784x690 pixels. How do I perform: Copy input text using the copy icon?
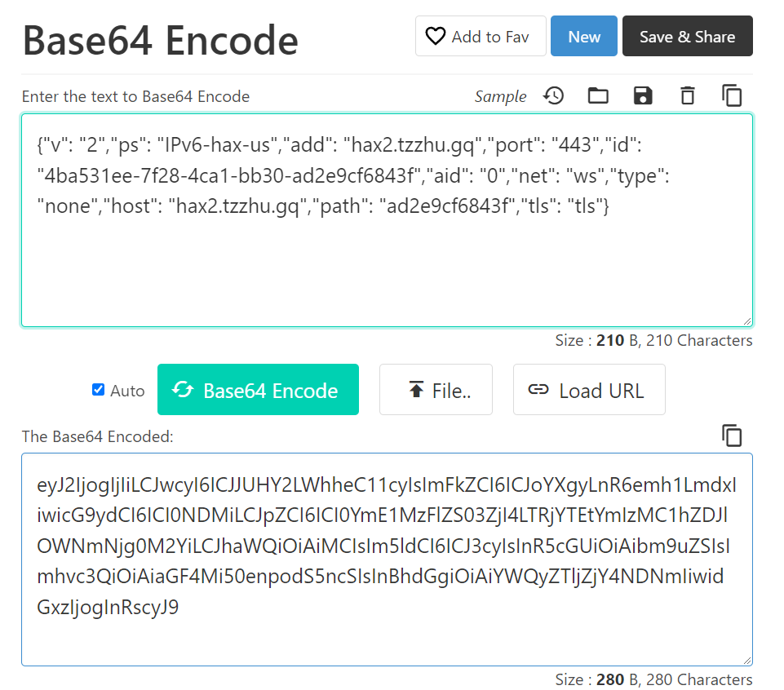point(732,96)
